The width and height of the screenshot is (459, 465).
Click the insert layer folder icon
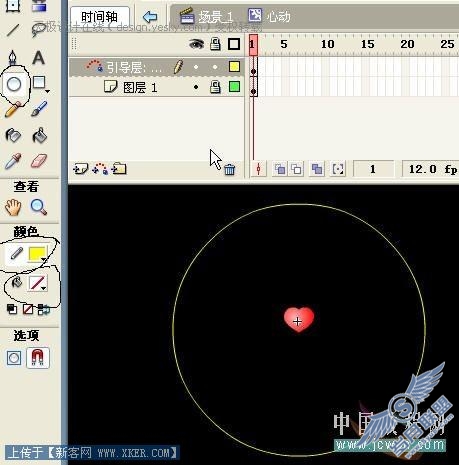[x=119, y=169]
